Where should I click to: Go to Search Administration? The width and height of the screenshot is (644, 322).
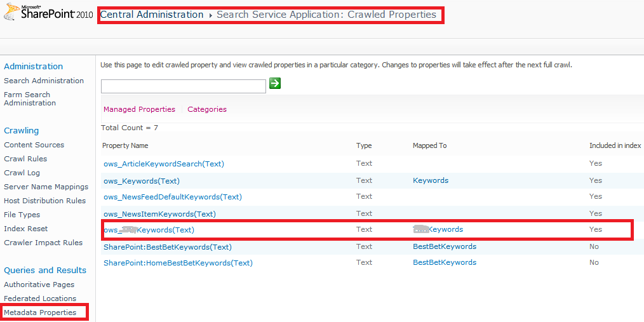point(44,81)
